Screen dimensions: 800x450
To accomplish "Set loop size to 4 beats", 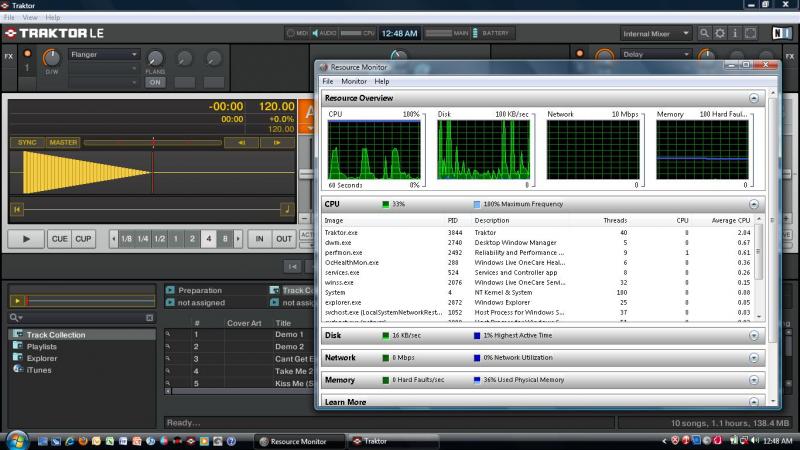I will (209, 239).
